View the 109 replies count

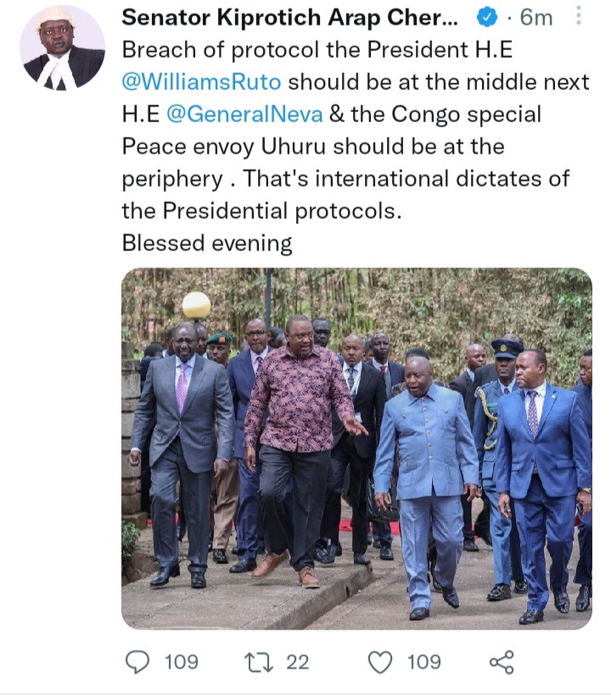coord(182,662)
